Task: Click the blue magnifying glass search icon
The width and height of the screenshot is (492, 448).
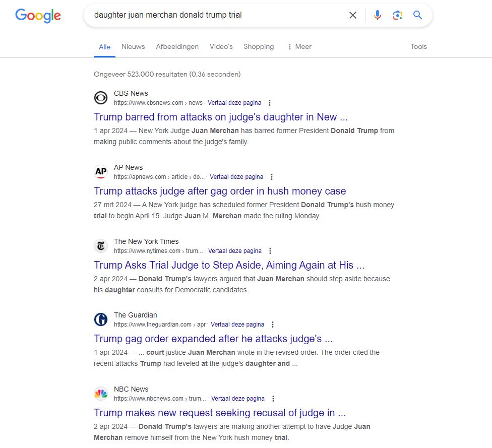Action: click(417, 15)
